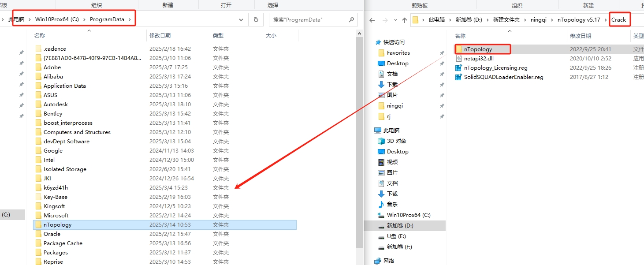Open 快速访问 in navigation pane
The width and height of the screenshot is (644, 265).
pos(394,42)
